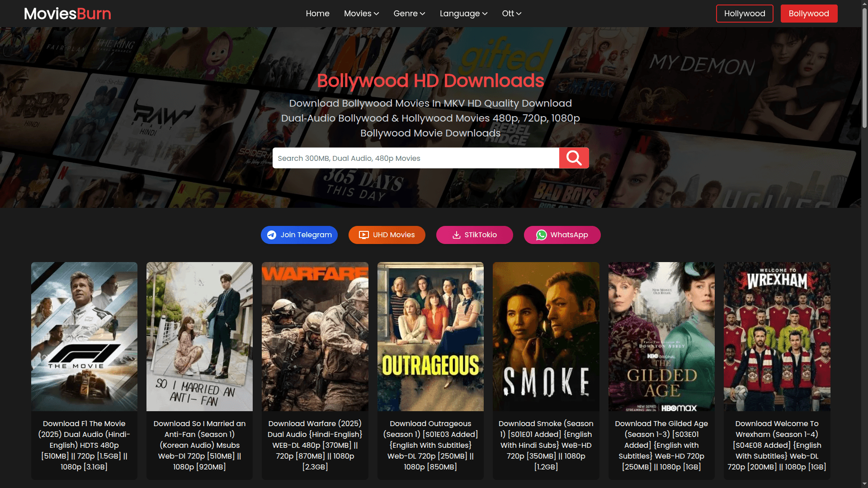Open the Language menu

click(464, 14)
